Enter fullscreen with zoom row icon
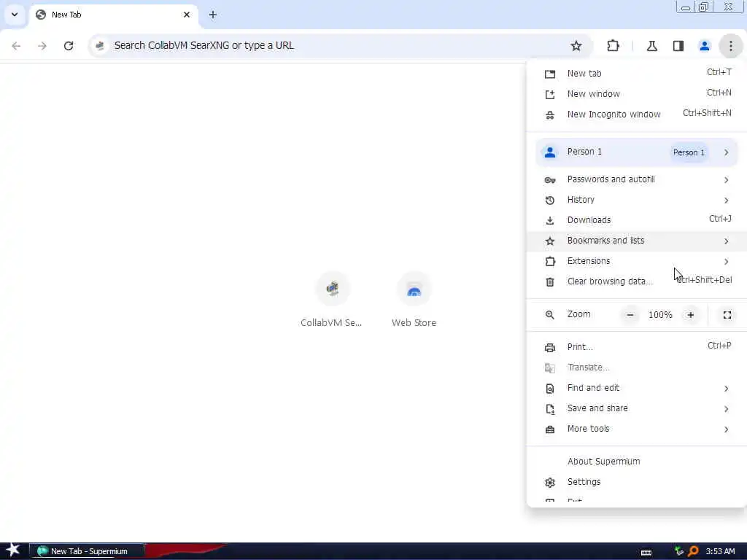This screenshot has width=747, height=560. pos(727,315)
